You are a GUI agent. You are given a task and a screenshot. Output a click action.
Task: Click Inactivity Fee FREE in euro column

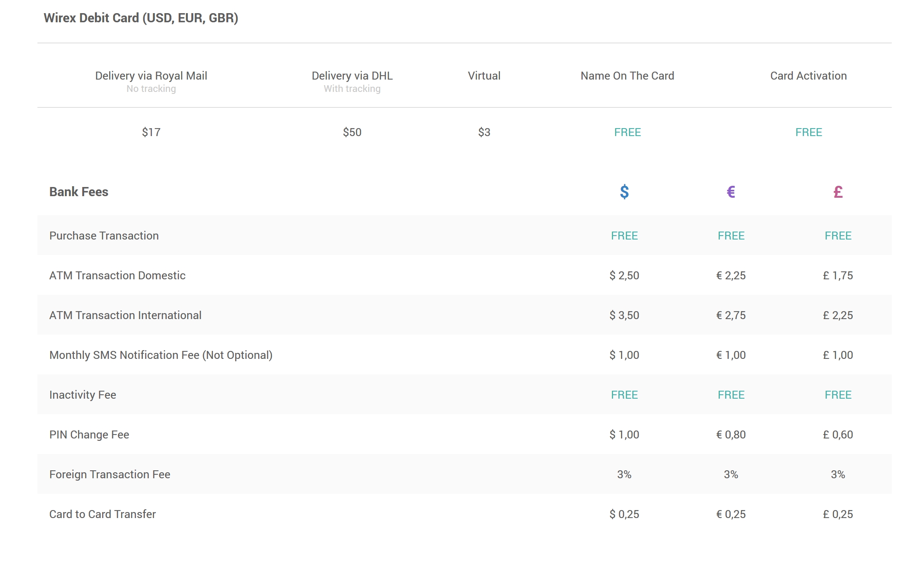coord(731,395)
